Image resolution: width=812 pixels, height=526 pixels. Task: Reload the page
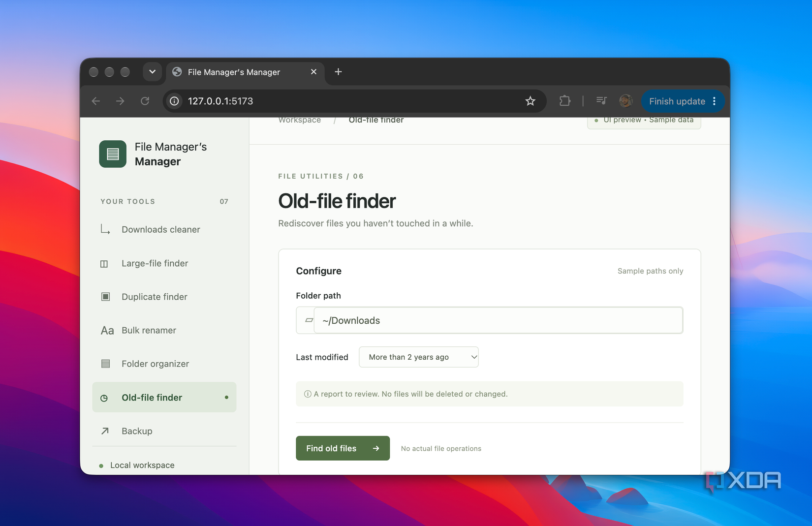point(145,101)
